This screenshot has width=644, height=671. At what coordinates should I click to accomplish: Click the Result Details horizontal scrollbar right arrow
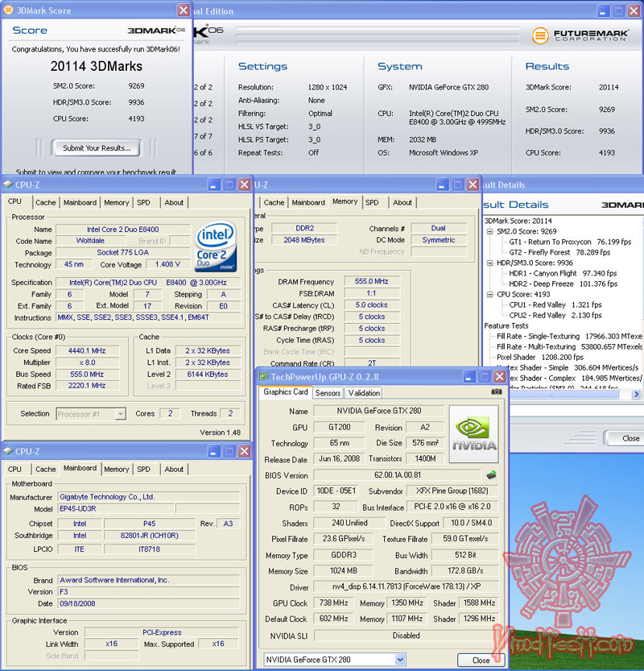(636, 394)
